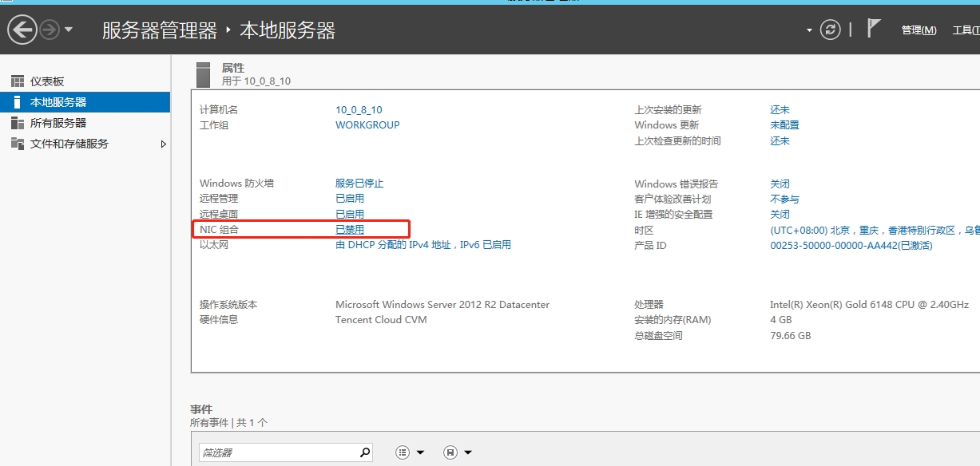Click the 所有服务器 icon in sidebar

coord(17,123)
